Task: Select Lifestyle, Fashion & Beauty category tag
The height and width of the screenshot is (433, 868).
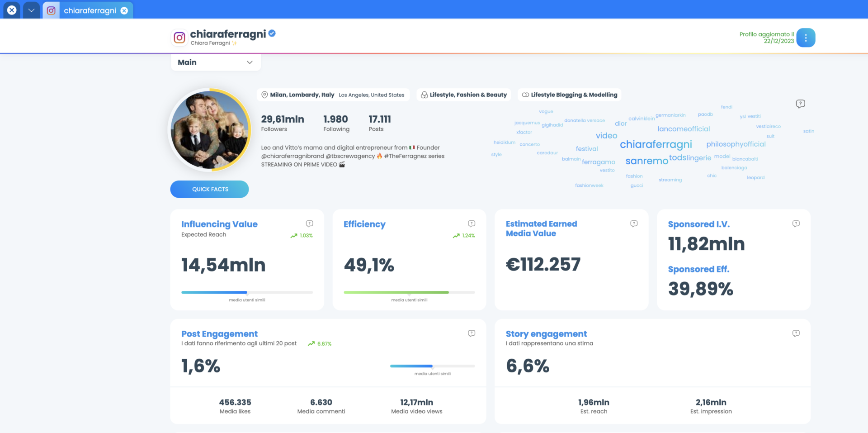Action: point(464,95)
